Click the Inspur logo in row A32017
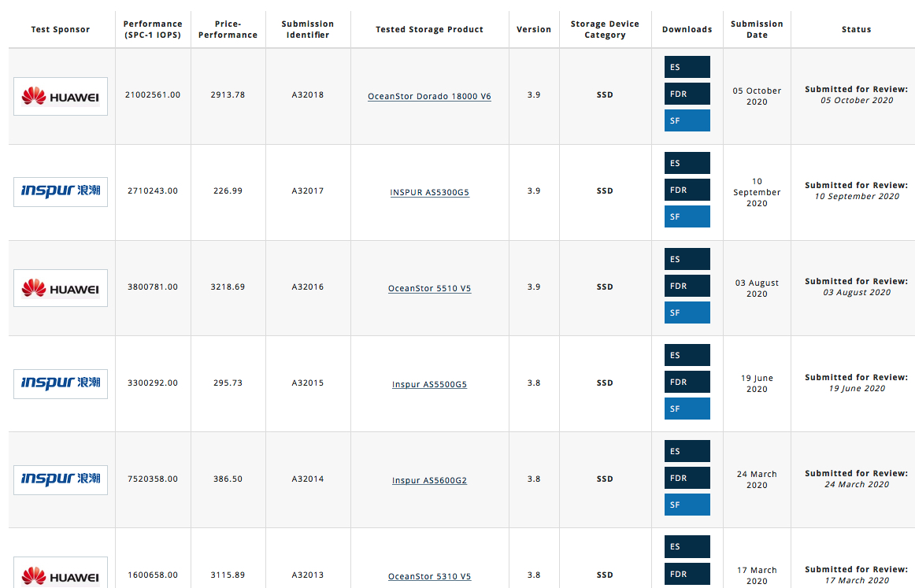915x588 pixels. pos(61,192)
